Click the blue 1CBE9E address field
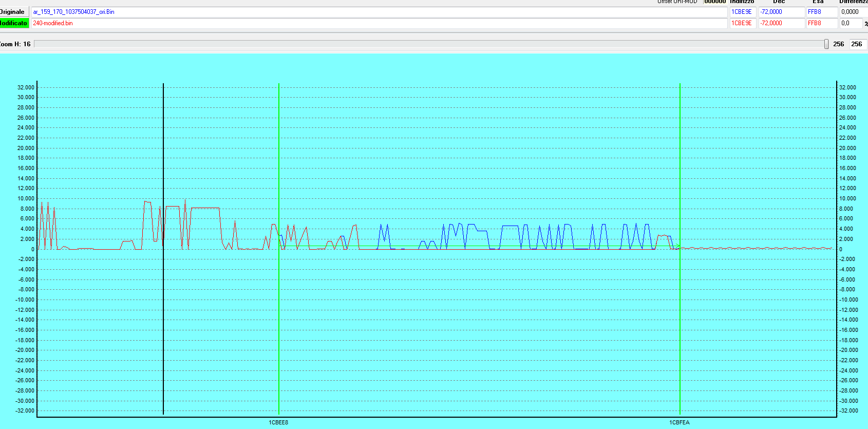The width and height of the screenshot is (868, 429). click(x=742, y=12)
